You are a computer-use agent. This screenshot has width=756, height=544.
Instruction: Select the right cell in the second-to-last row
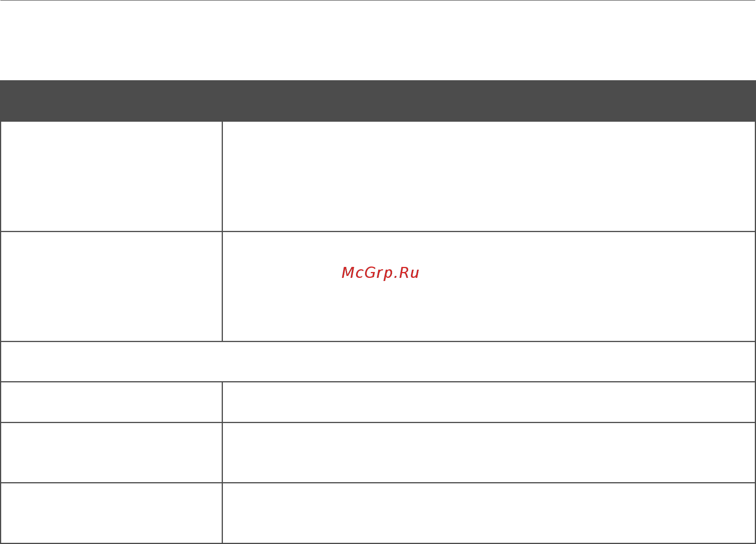489,452
